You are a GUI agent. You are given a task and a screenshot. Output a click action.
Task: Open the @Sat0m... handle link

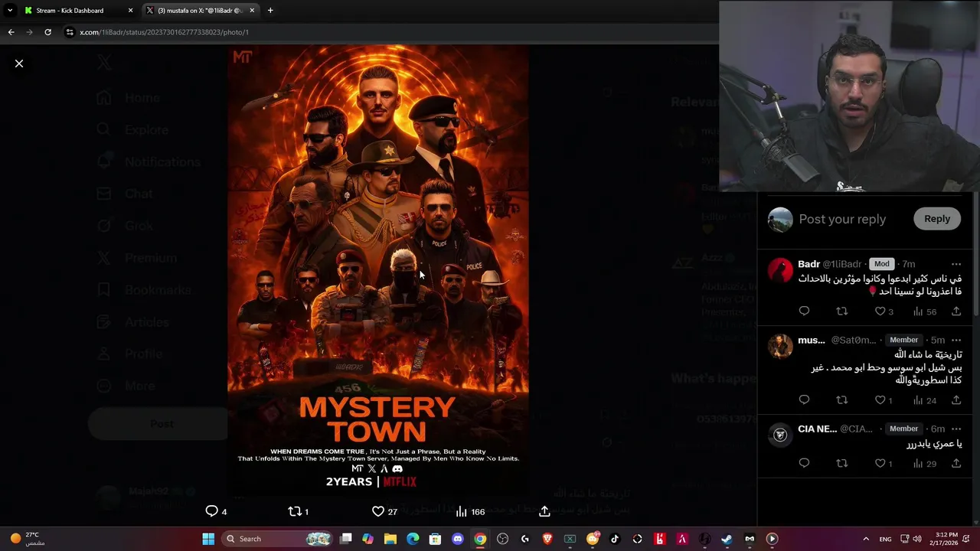853,340
